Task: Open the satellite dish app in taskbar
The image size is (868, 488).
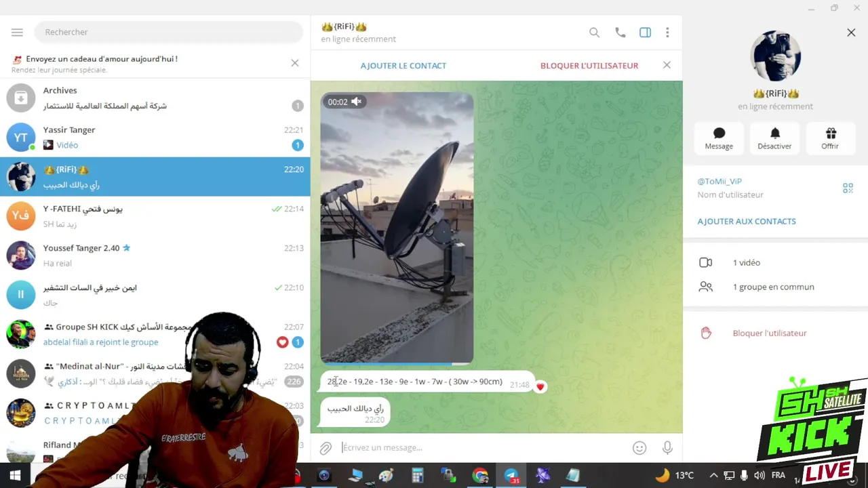Action: pyautogui.click(x=542, y=476)
